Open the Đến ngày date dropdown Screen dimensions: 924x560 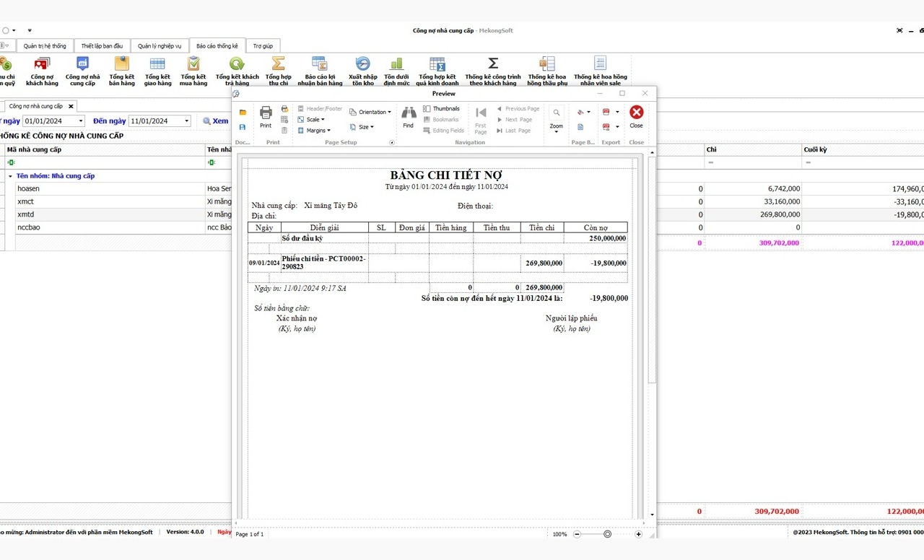click(x=186, y=121)
